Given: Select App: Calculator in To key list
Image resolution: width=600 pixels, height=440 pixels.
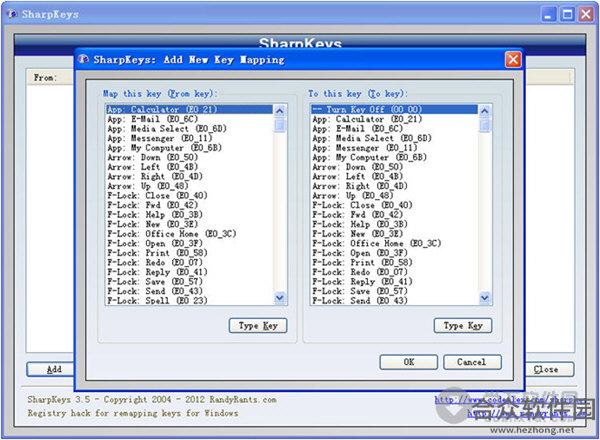Looking at the screenshot, I should [x=395, y=119].
